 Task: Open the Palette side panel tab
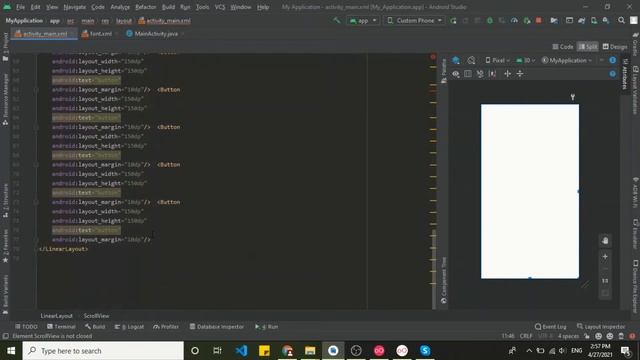pyautogui.click(x=444, y=71)
